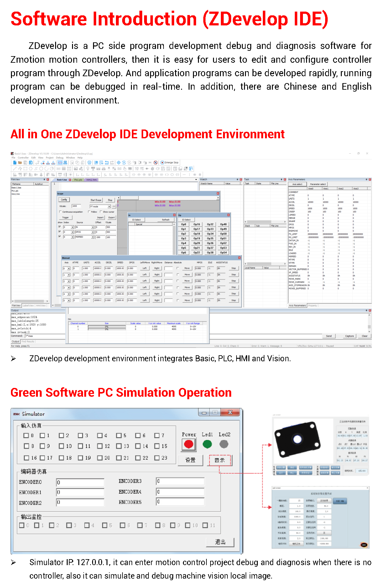385x588 pixels.
Task: Switch to the Hmi1.hmi tab
Action: (91, 180)
